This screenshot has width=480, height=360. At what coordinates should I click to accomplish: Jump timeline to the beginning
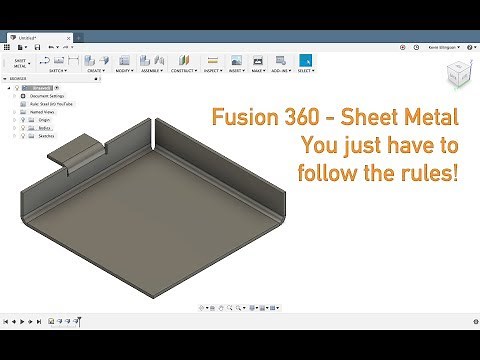click(x=6, y=321)
